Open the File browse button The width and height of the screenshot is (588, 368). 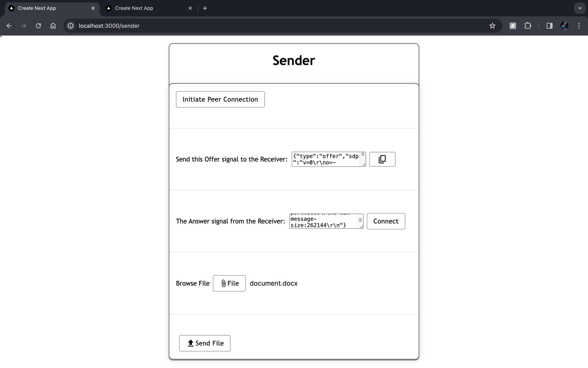(229, 283)
